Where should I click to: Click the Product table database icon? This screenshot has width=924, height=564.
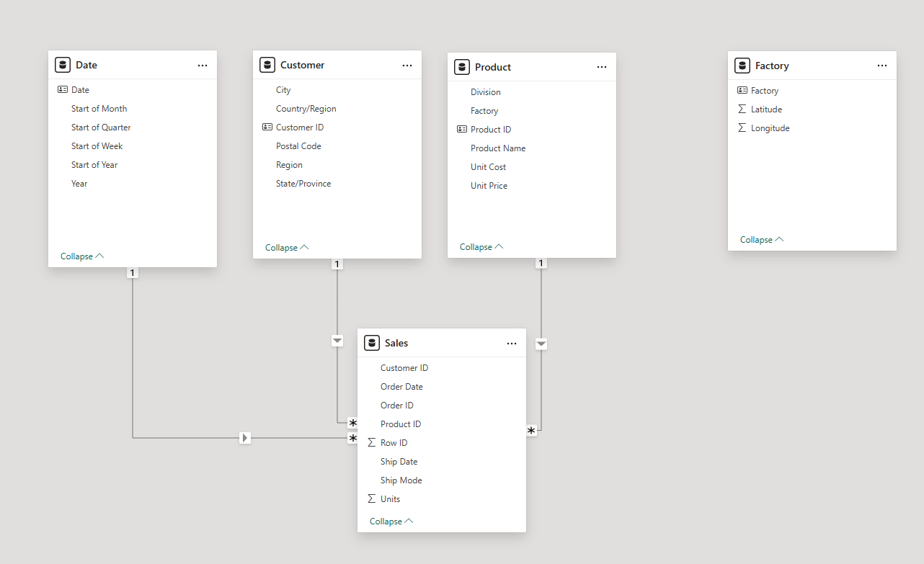pos(462,67)
